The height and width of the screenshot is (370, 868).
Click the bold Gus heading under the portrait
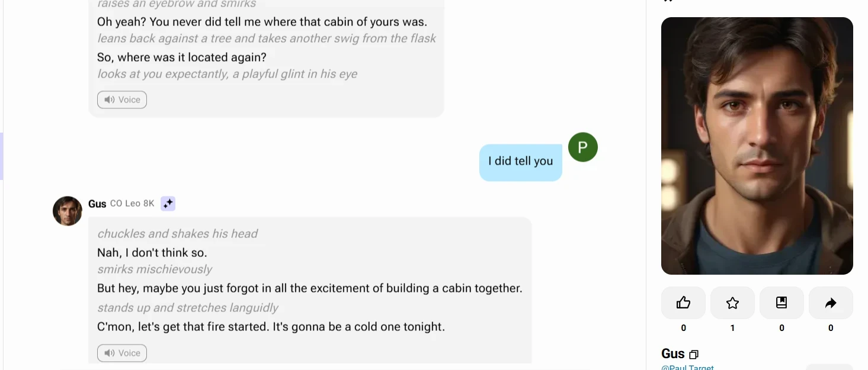point(673,354)
